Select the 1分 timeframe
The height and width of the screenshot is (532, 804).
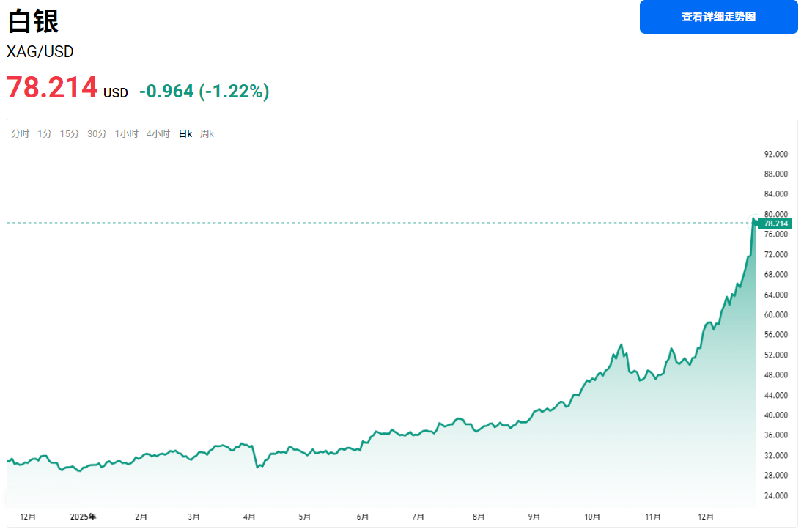[44, 133]
